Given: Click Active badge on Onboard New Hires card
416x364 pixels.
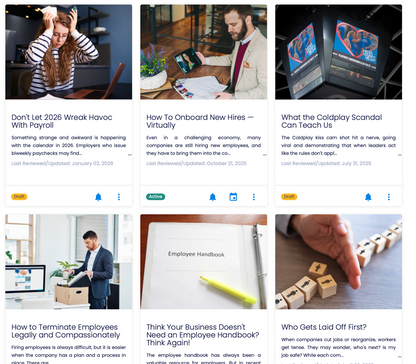Looking at the screenshot, I should [156, 197].
